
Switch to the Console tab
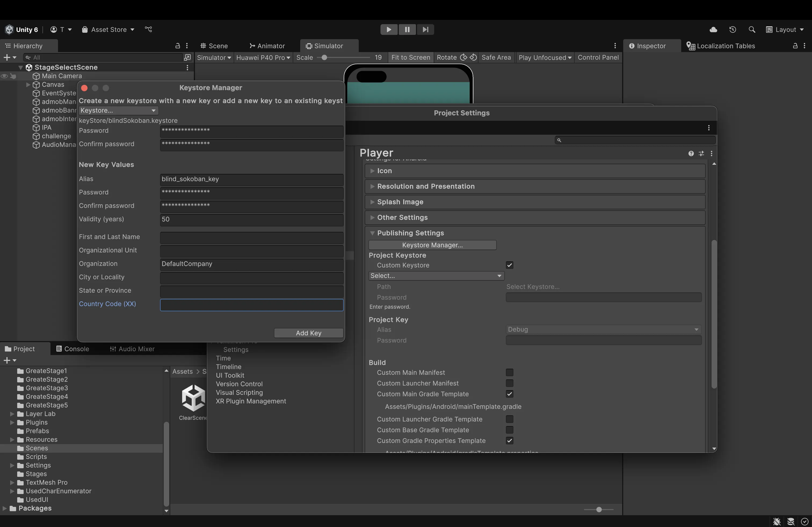pyautogui.click(x=73, y=349)
